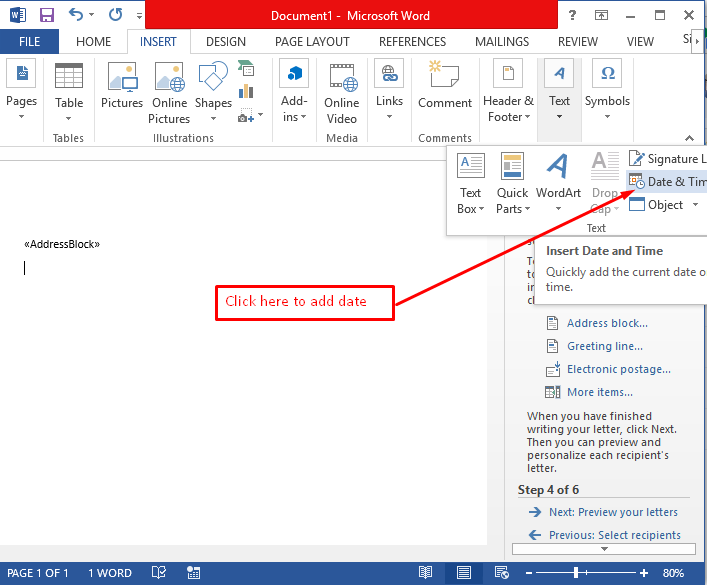Switch to Web Layout view
The image size is (707, 585).
501,573
